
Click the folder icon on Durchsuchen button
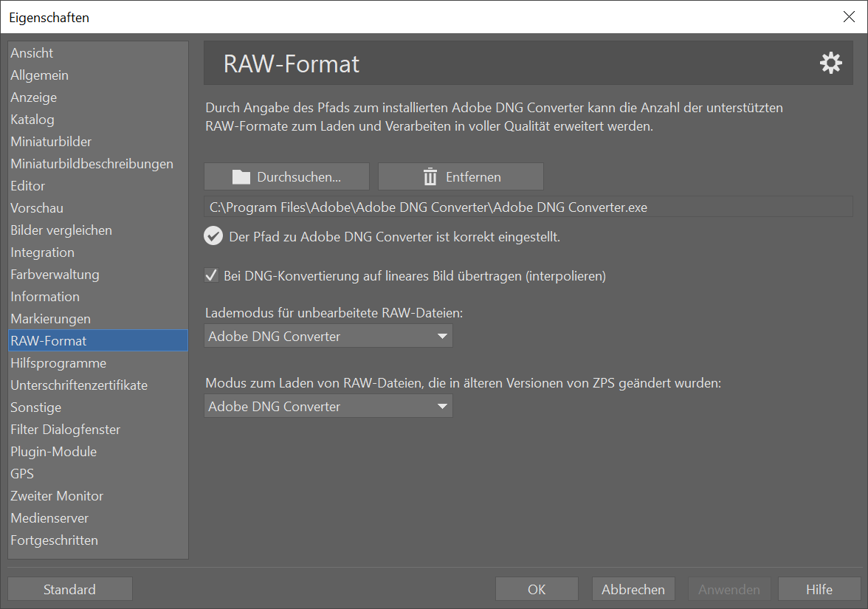(x=241, y=177)
